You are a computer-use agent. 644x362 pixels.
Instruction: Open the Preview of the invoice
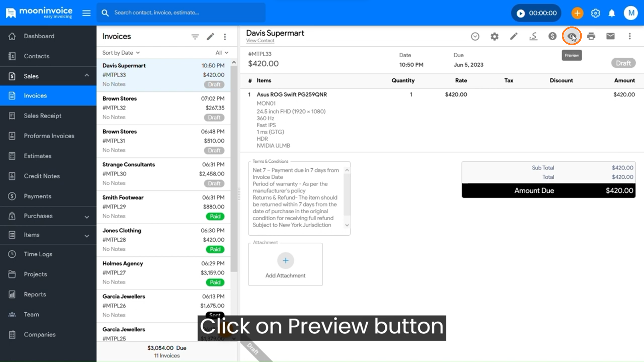572,36
